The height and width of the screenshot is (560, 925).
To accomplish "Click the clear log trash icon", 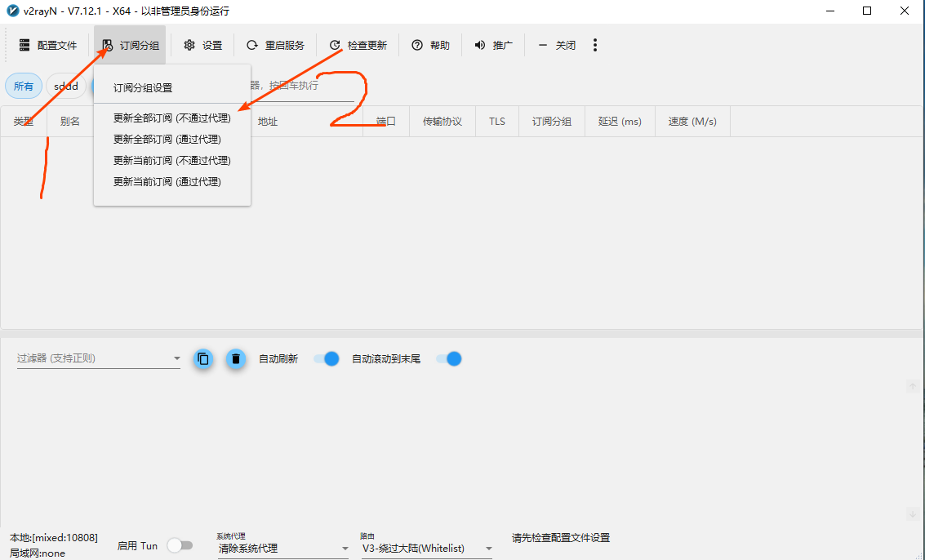I will (x=236, y=359).
